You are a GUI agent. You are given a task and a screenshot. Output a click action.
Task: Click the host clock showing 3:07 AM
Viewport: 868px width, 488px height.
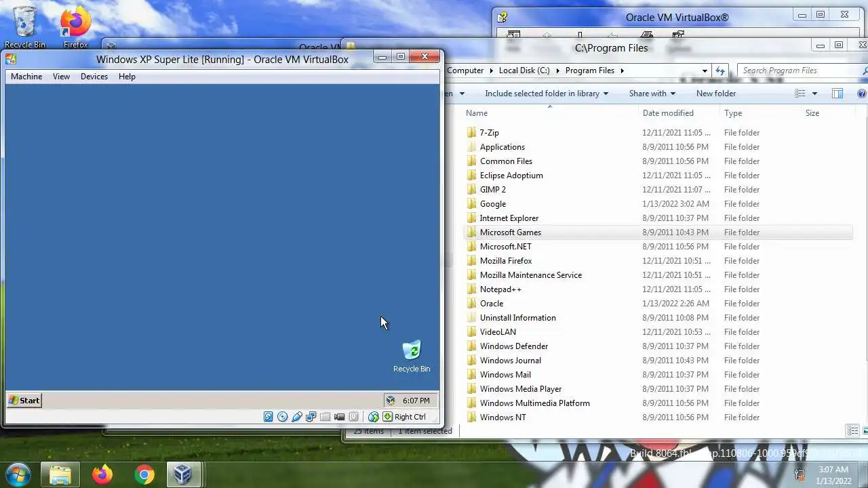point(833,470)
